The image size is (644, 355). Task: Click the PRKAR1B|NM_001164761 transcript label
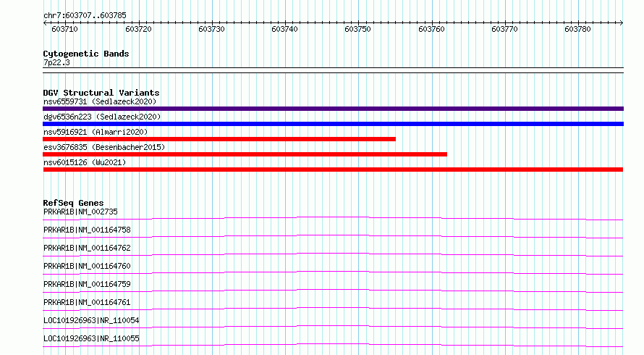coord(87,302)
